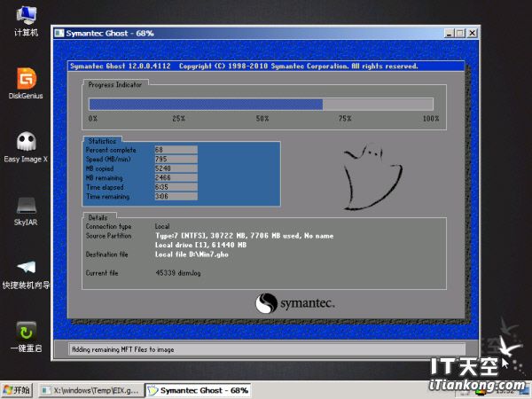
Task: Click the Percent complete value 68
Action: click(x=176, y=150)
